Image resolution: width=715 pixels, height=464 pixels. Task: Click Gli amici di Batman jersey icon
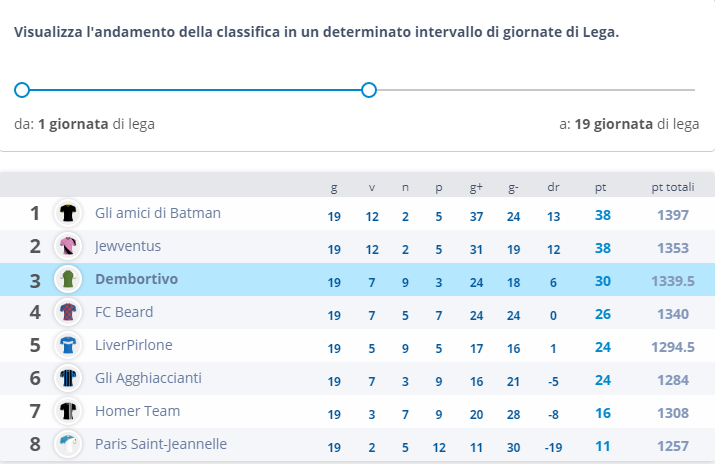(x=68, y=213)
